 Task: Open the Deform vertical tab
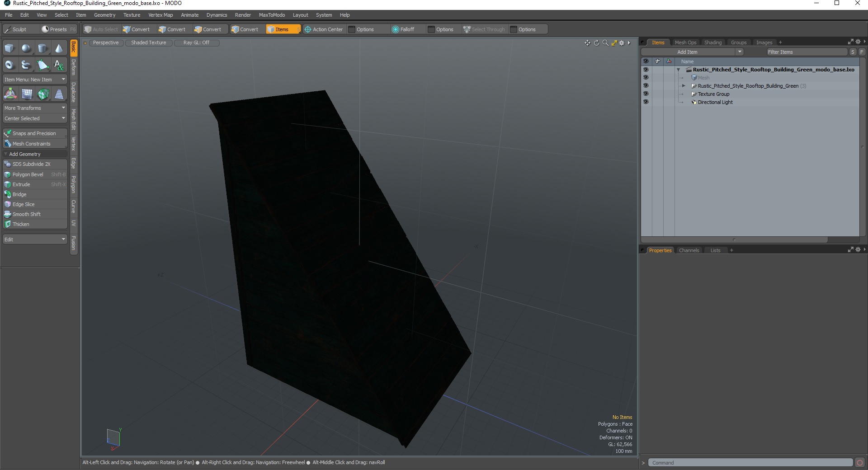point(74,67)
